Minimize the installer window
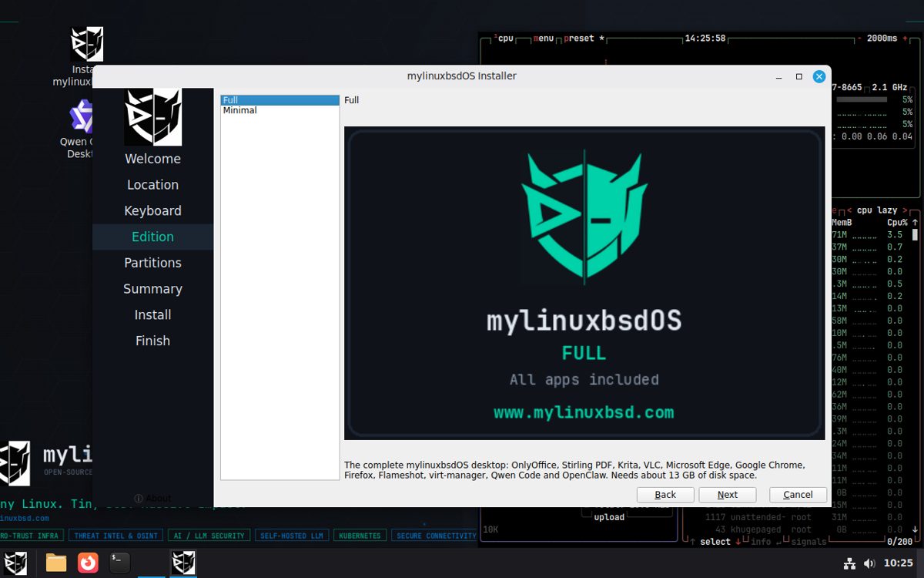Screen dimensions: 924x578 click(x=779, y=76)
